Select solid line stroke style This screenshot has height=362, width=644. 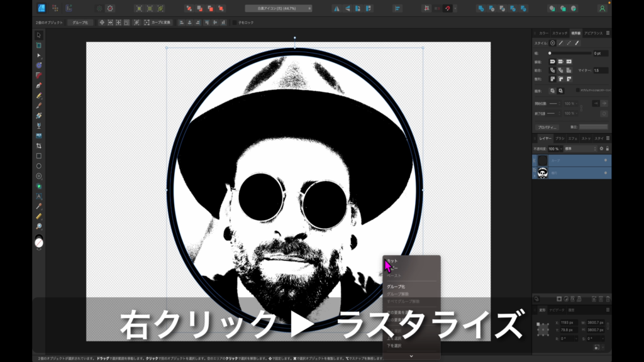560,43
